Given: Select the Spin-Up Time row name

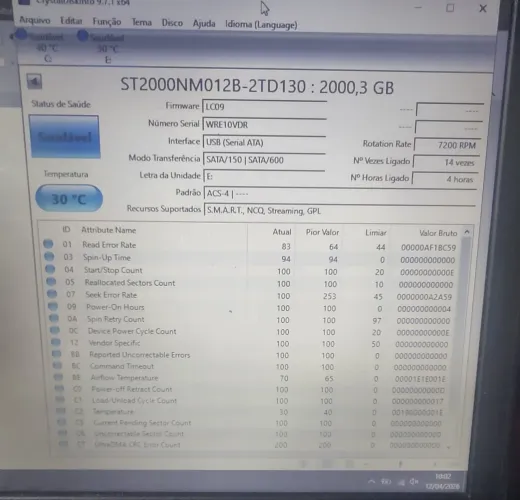Looking at the screenshot, I should (x=107, y=258).
